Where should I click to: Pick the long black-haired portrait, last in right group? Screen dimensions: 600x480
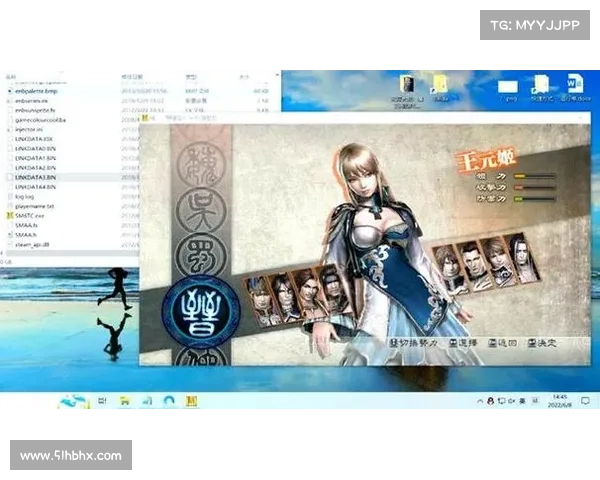click(522, 257)
